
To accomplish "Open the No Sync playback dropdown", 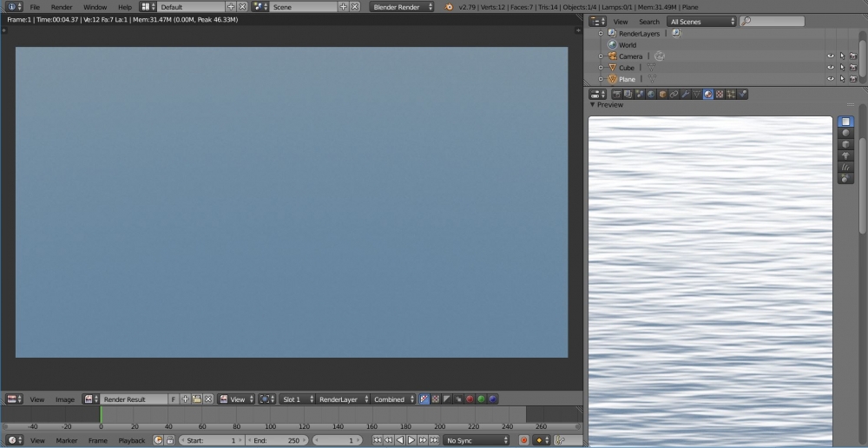I will [x=477, y=440].
